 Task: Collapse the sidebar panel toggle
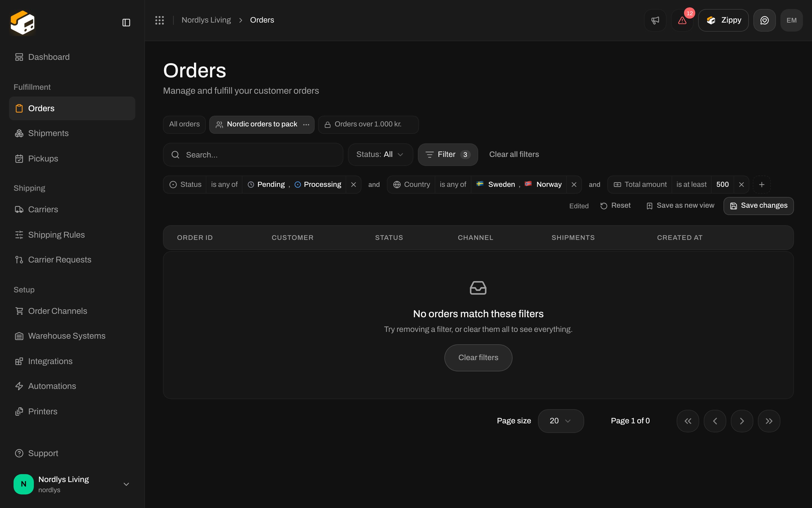[x=126, y=23]
